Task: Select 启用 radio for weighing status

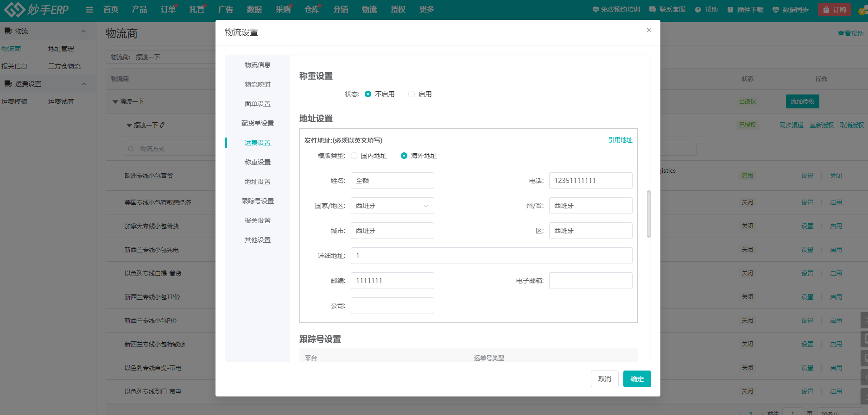Action: [412, 94]
